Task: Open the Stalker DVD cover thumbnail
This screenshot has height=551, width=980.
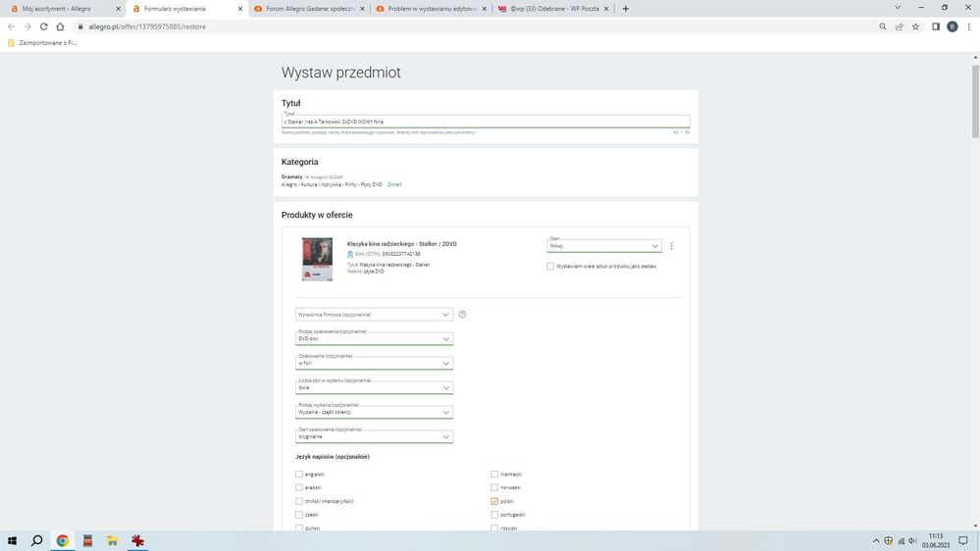Action: click(318, 259)
